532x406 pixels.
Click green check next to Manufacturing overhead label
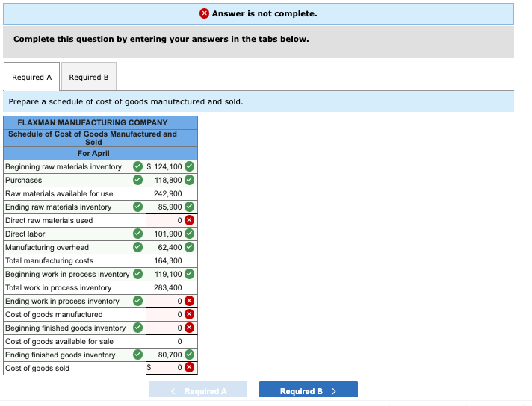pyautogui.click(x=137, y=247)
